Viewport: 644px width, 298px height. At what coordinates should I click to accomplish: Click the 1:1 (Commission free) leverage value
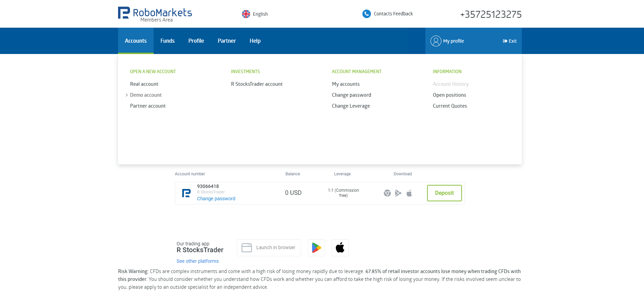click(343, 193)
